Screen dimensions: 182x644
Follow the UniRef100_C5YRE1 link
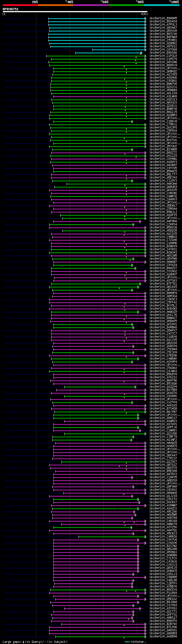click(163, 40)
